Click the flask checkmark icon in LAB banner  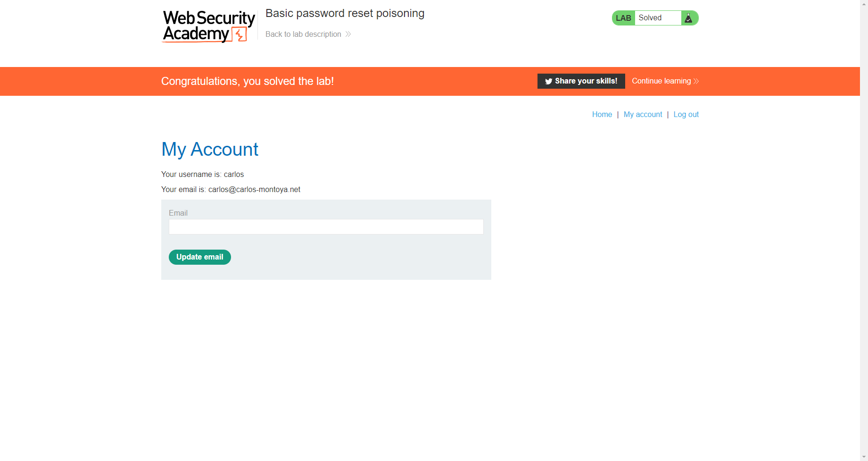tap(689, 17)
